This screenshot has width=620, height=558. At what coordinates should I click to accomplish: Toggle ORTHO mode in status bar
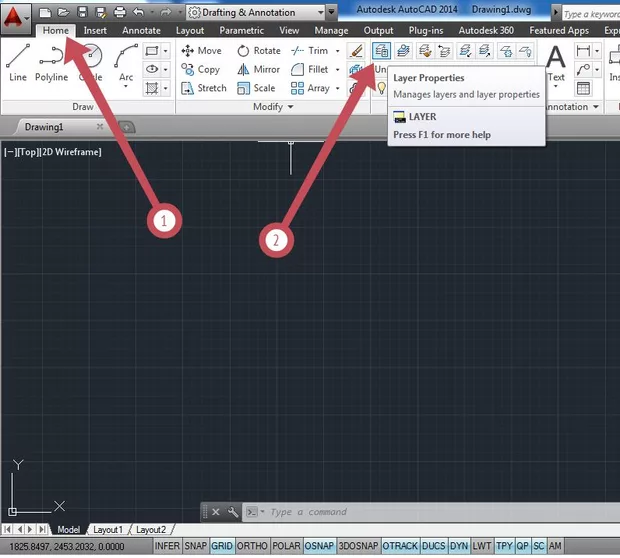[252, 547]
